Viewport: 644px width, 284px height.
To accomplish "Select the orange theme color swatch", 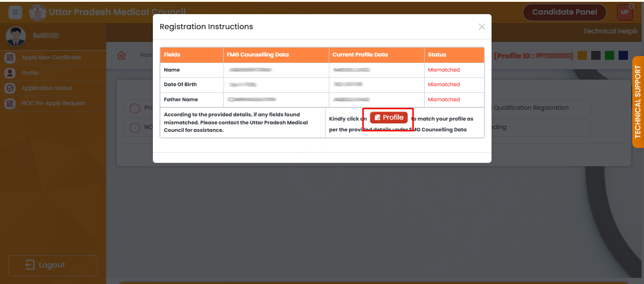I will [x=582, y=55].
